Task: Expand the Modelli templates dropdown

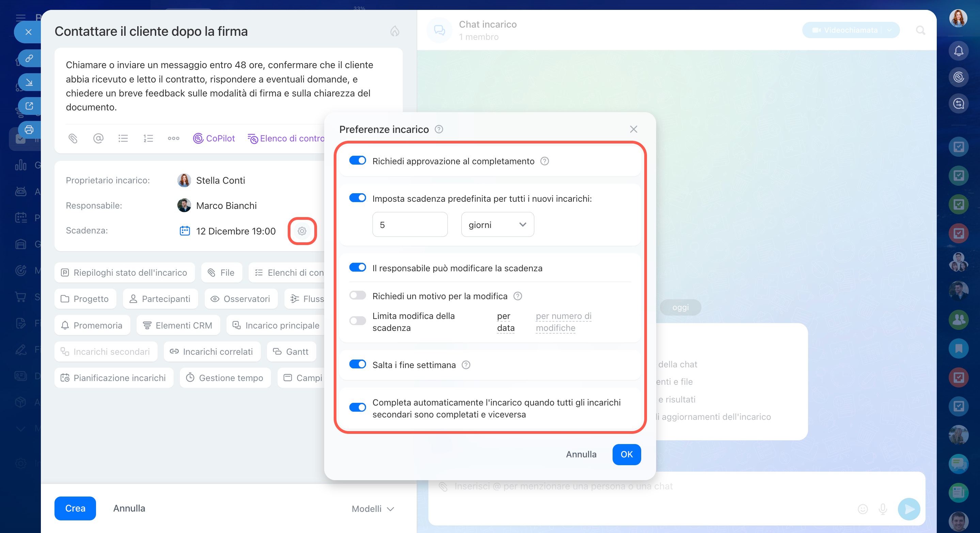Action: click(373, 509)
